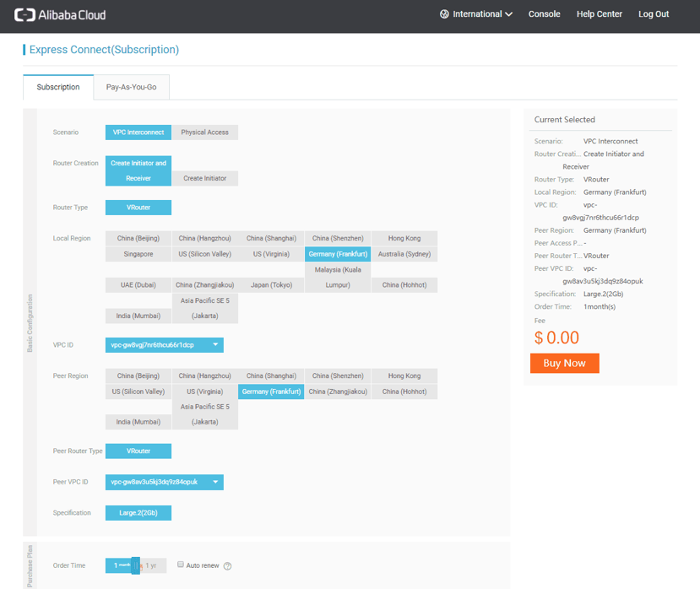Open the International region dropdown
The image size is (700, 589).
(x=476, y=14)
